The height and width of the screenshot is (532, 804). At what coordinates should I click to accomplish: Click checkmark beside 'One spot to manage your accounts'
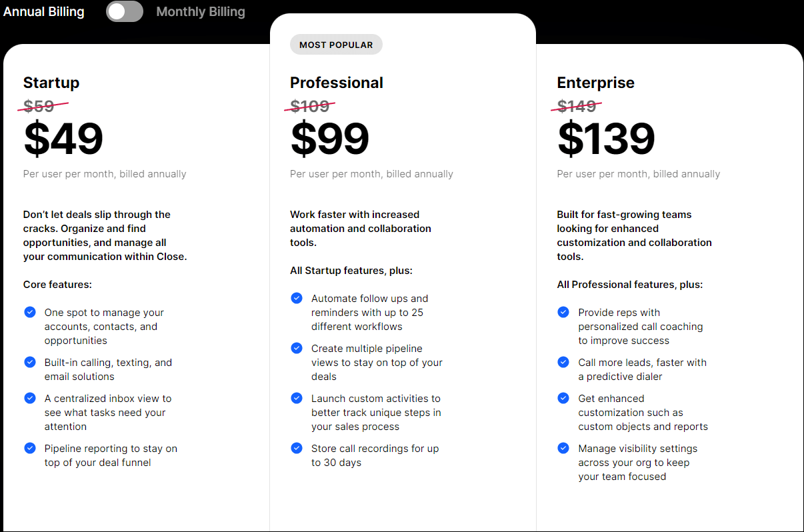[30, 312]
